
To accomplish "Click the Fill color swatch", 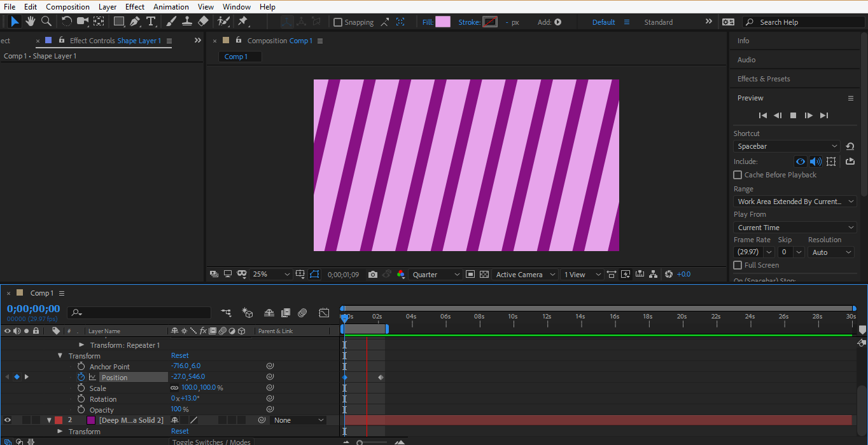I will tap(442, 22).
